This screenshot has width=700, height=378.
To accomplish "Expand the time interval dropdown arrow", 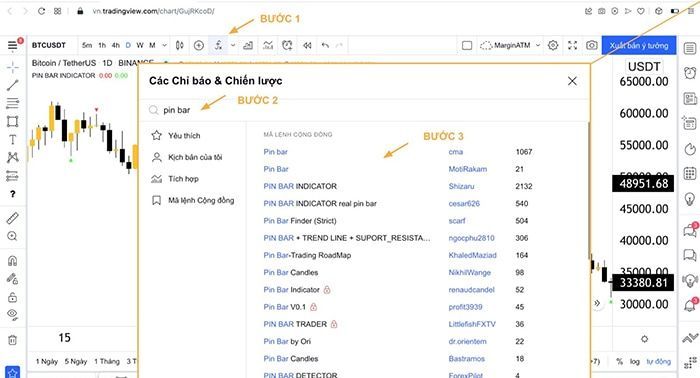I will [164, 45].
